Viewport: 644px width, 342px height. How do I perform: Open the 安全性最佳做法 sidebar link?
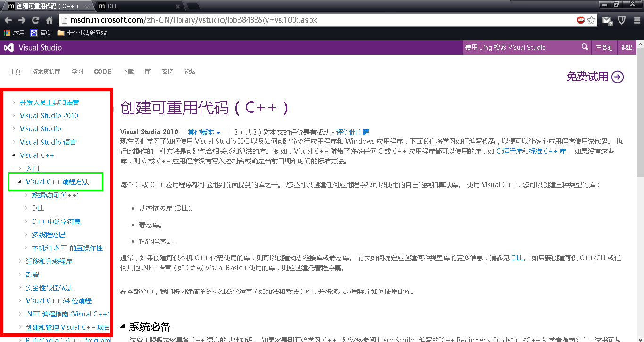49,288
